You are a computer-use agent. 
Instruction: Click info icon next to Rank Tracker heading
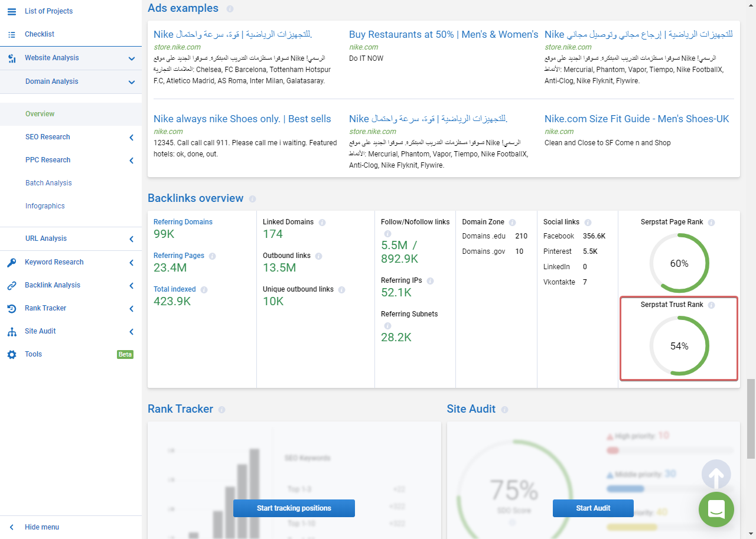pos(221,410)
